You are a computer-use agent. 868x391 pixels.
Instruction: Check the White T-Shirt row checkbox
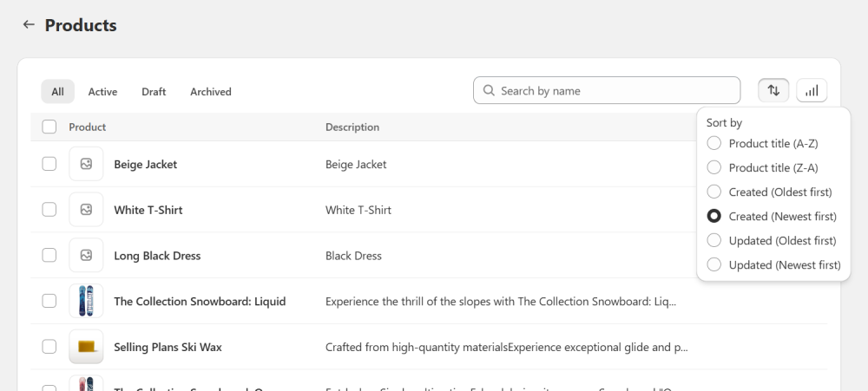(49, 210)
